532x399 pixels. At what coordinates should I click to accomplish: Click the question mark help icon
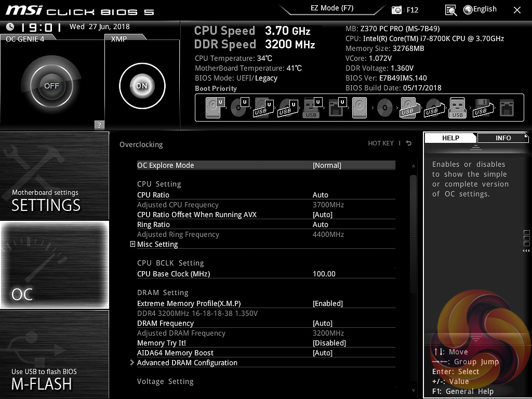point(99,125)
